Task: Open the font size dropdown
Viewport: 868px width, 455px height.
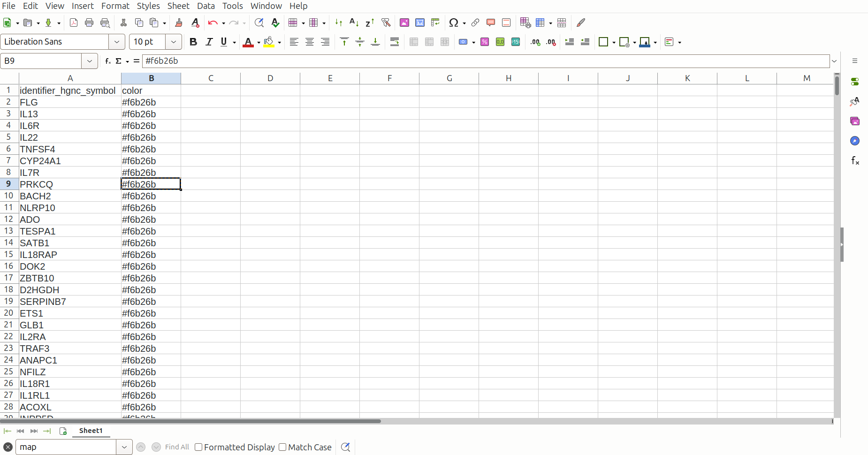Action: [x=173, y=42]
